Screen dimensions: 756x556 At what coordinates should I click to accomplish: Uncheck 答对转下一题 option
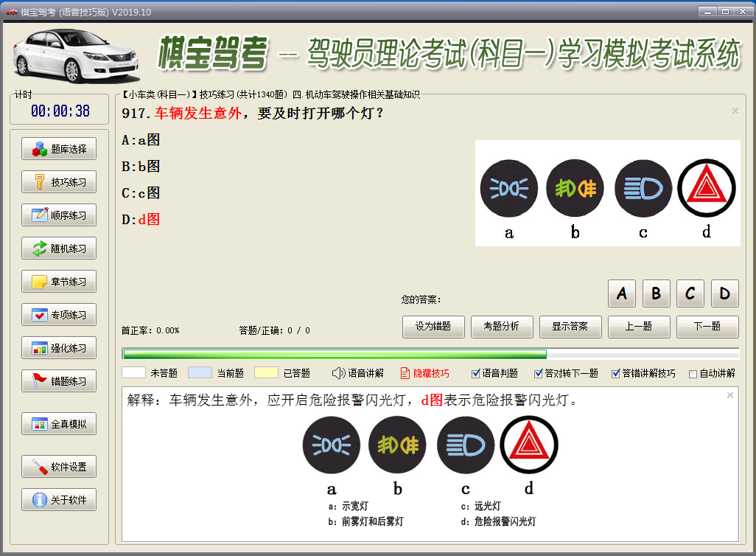point(539,373)
